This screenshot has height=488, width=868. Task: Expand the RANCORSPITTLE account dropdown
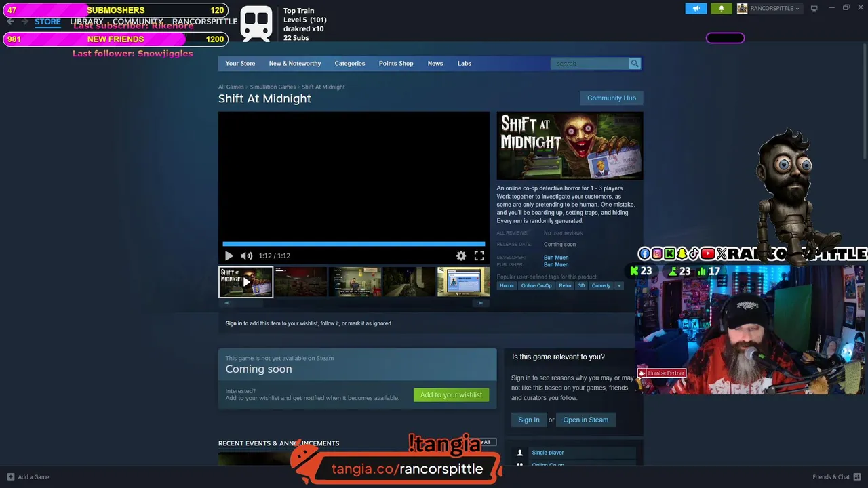click(775, 8)
